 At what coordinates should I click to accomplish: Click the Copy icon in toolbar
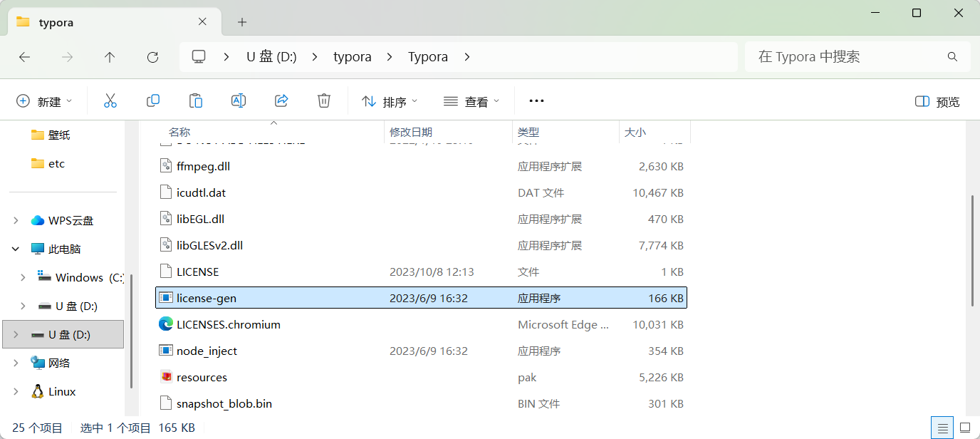152,101
